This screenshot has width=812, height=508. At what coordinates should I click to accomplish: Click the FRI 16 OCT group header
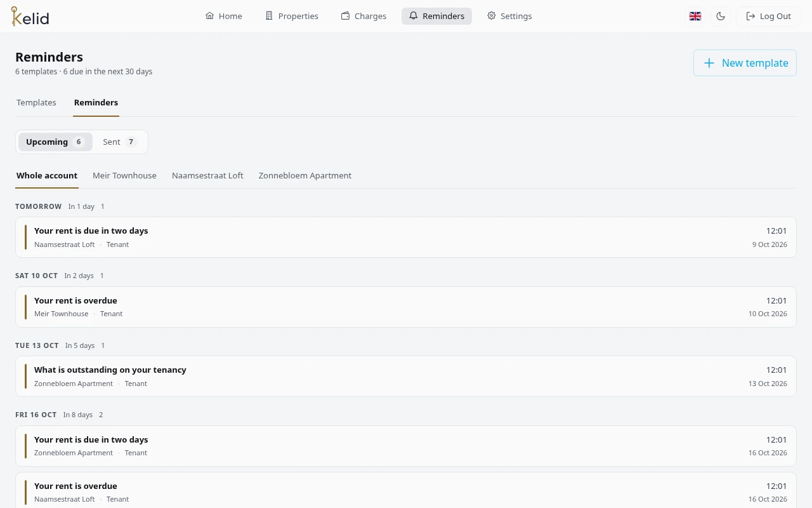[x=36, y=415]
